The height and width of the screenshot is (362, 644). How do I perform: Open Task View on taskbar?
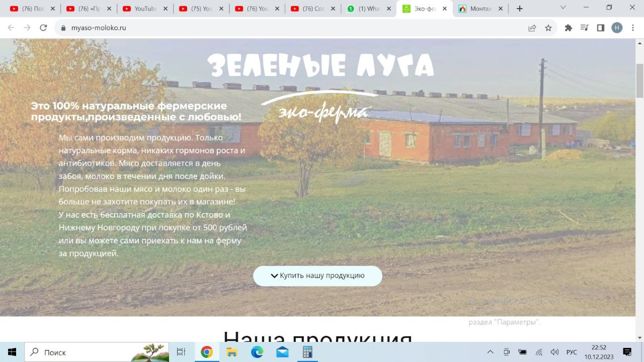[181, 352]
